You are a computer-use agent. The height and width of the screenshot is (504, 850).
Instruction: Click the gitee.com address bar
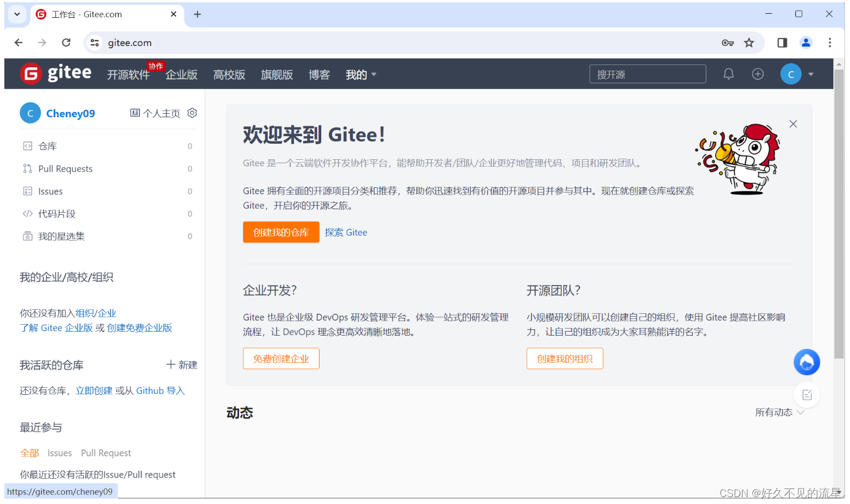pos(425,43)
